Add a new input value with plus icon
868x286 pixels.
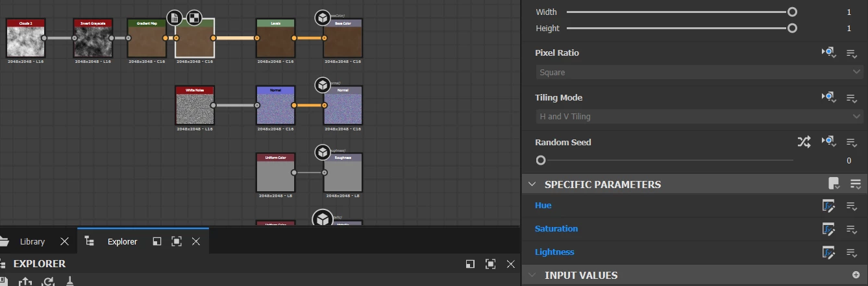click(x=856, y=275)
